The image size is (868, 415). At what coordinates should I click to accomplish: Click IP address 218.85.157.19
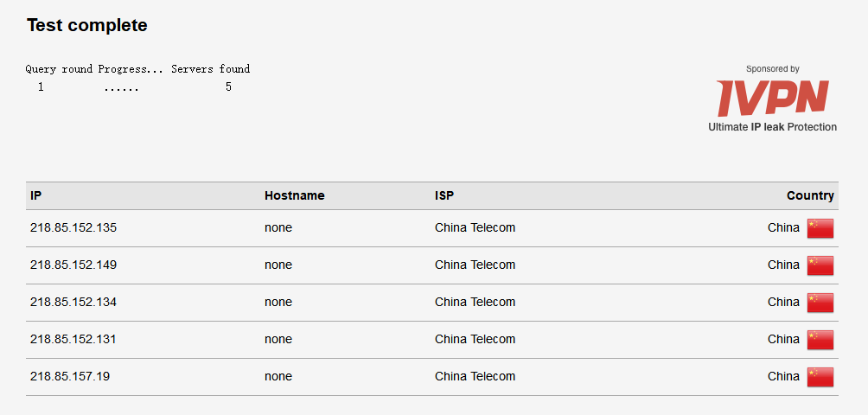pyautogui.click(x=70, y=376)
